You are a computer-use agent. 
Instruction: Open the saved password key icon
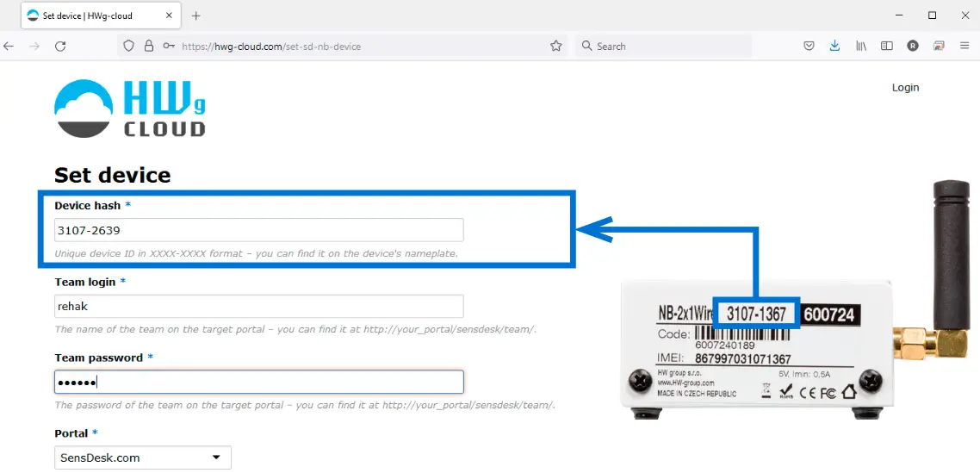point(169,46)
